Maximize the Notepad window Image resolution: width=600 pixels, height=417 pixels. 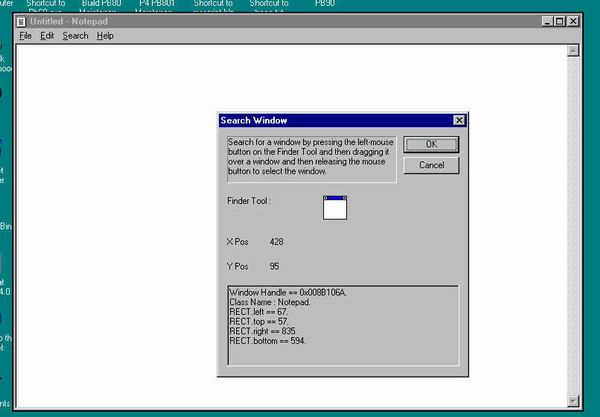point(559,21)
